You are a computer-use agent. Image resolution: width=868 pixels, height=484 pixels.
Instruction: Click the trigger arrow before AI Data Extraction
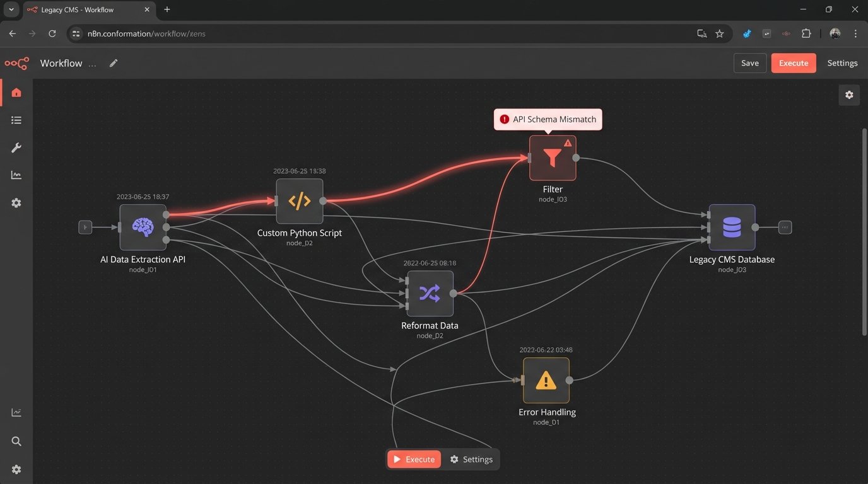(85, 227)
